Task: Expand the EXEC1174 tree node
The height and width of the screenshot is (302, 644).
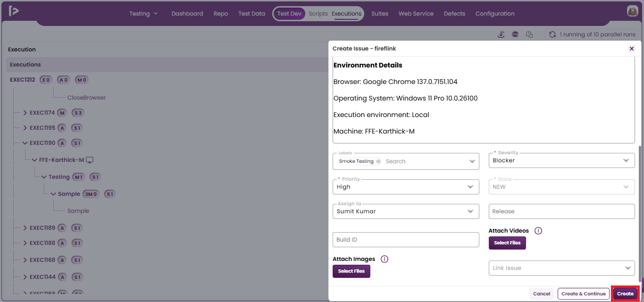Action: pos(25,113)
